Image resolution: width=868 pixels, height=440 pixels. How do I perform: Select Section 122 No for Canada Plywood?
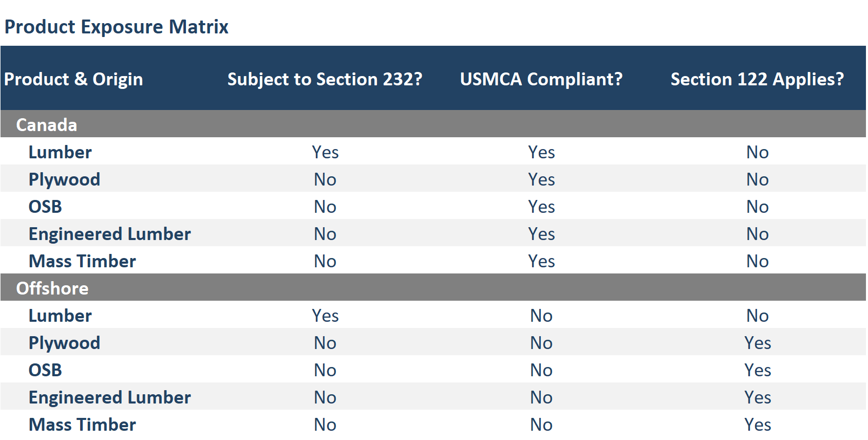757,179
